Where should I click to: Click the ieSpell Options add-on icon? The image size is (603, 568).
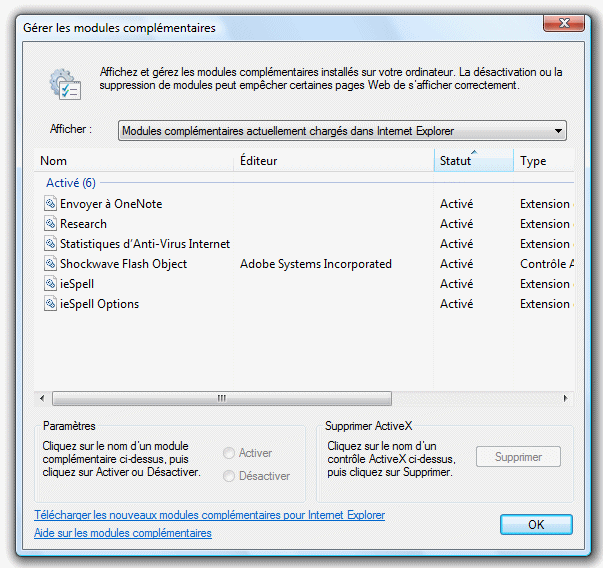coord(50,303)
